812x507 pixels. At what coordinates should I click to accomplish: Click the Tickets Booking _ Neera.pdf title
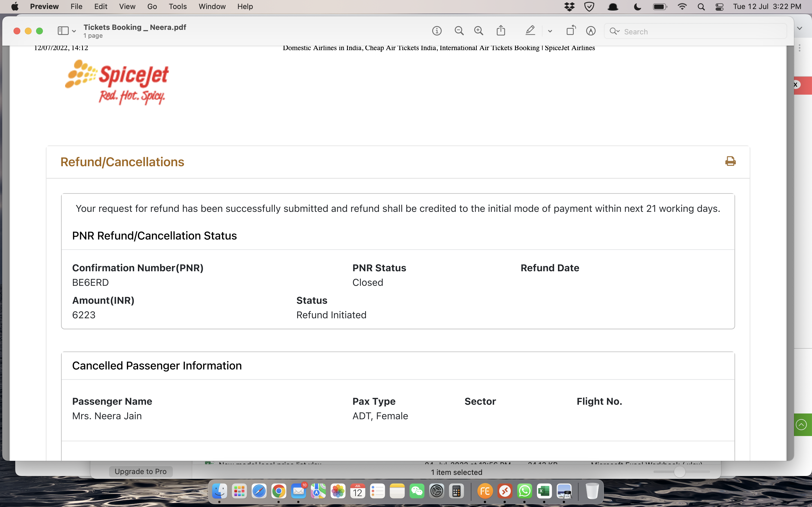134,27
